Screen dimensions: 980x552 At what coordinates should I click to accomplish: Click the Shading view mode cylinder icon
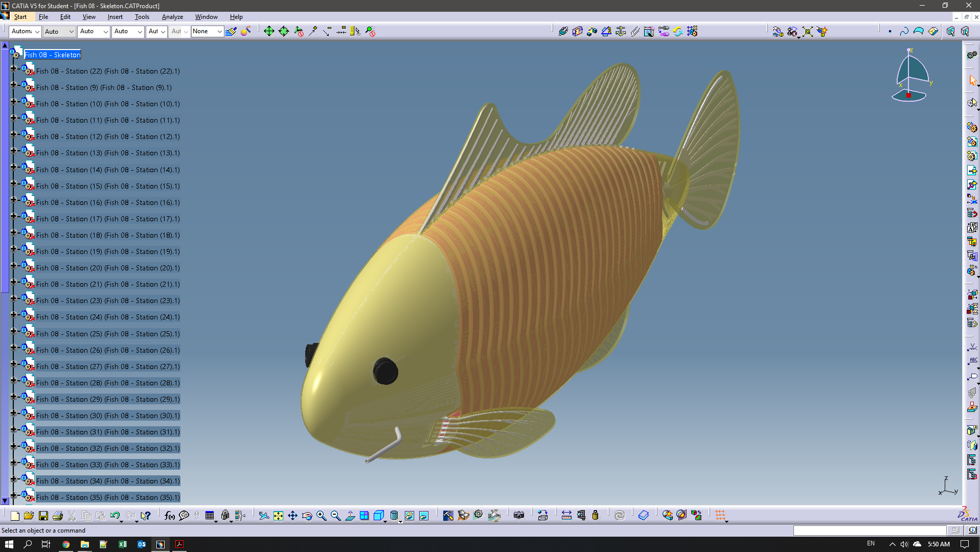394,515
